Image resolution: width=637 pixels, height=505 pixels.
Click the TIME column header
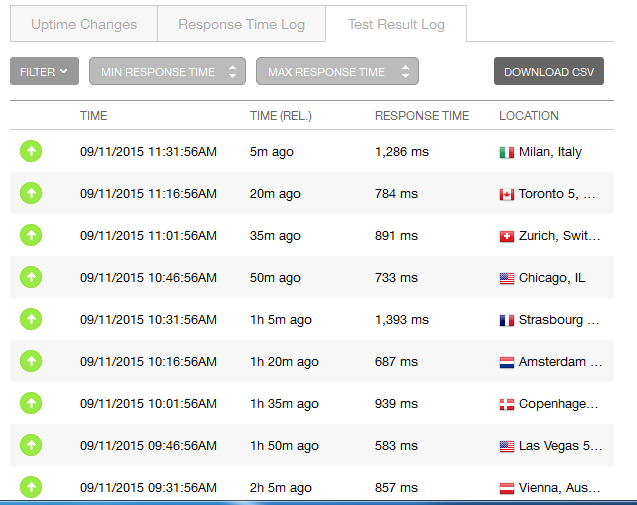[93, 116]
